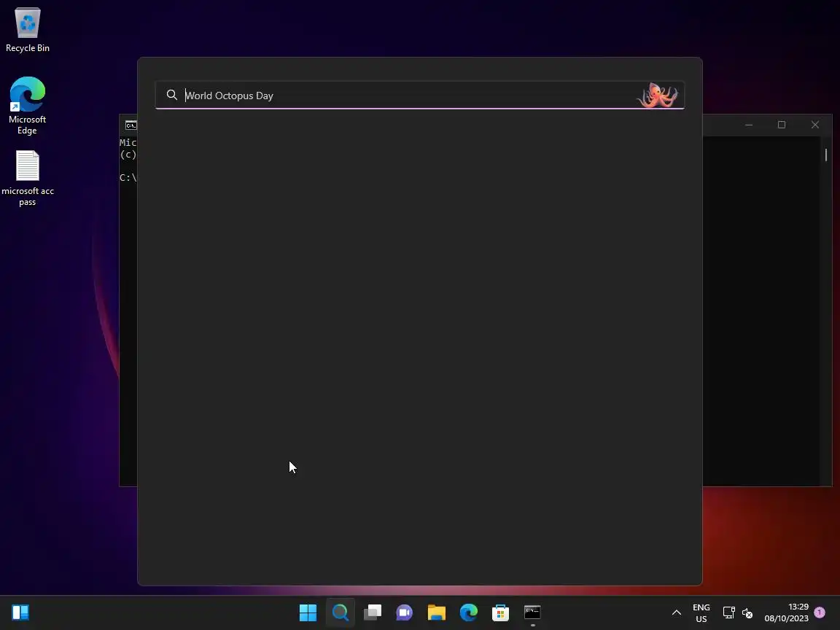Viewport: 840px width, 630px height.
Task: Click the octopus illustration in search bar
Action: point(657,95)
